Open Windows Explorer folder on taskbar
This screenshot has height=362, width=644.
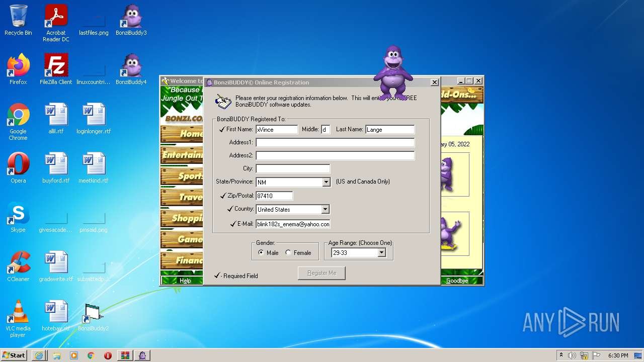(x=57, y=355)
